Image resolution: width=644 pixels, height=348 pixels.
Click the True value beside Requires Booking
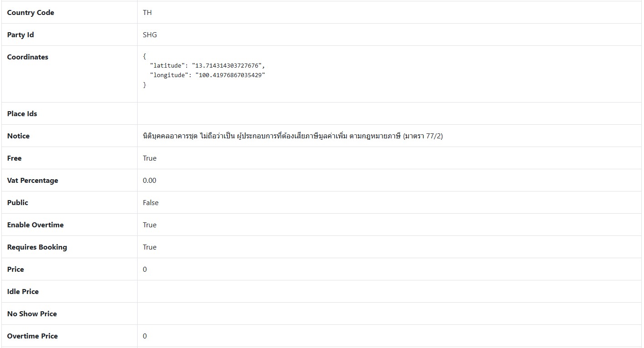[149, 247]
